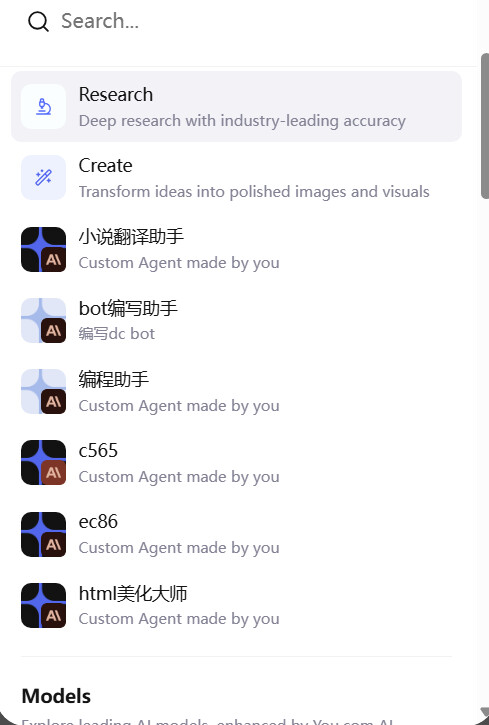
Task: Select the ec86 agent name
Action: [x=98, y=522]
